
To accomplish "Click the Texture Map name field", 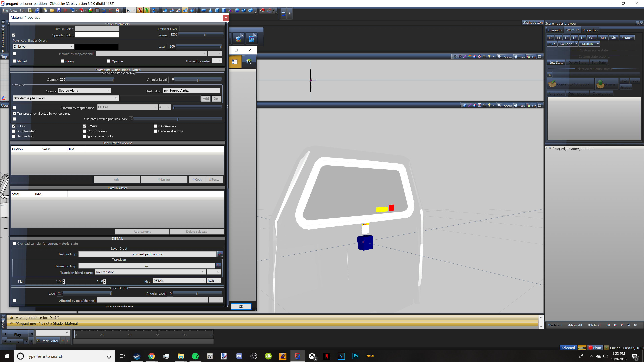I will [147, 254].
